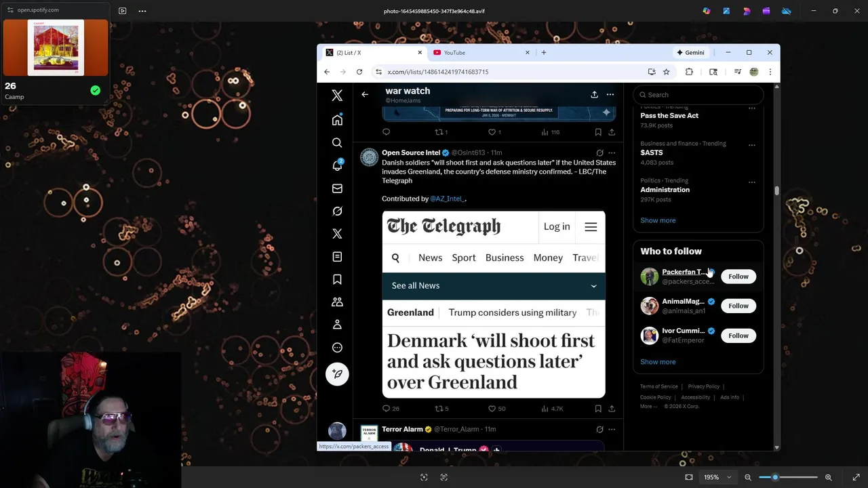The height and width of the screenshot is (488, 868).
Task: Open the $ASTS trending topic
Action: (x=652, y=152)
